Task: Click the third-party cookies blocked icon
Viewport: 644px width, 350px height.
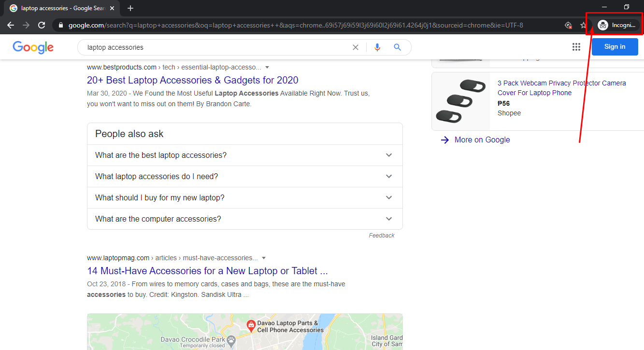Action: pos(568,25)
